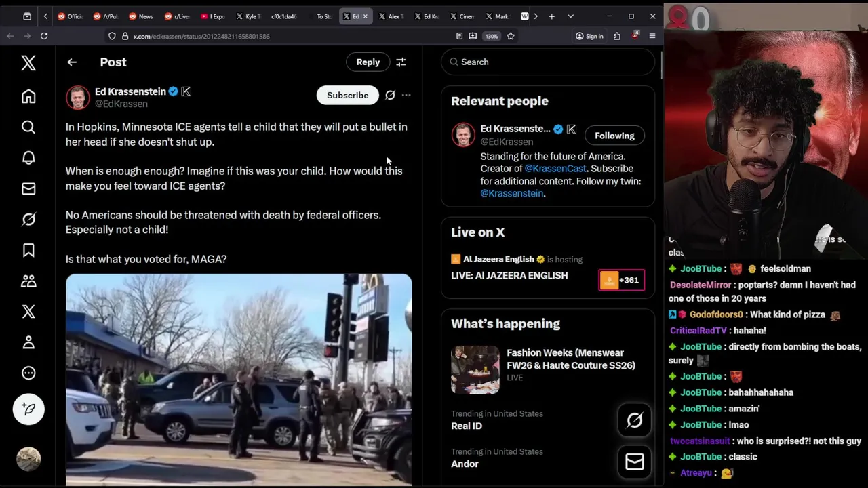Open More circle icon in sidebar
This screenshot has width=868, height=488.
coord(28,373)
